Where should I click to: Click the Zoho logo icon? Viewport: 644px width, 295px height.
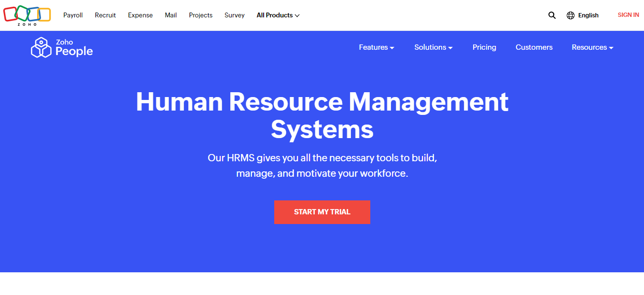pos(27,15)
